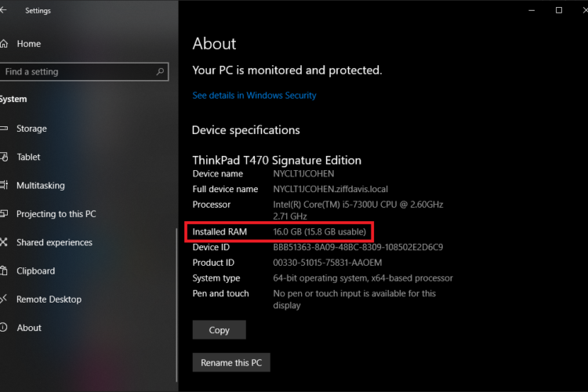
Task: Open Tablet settings icon
Action: (3, 157)
